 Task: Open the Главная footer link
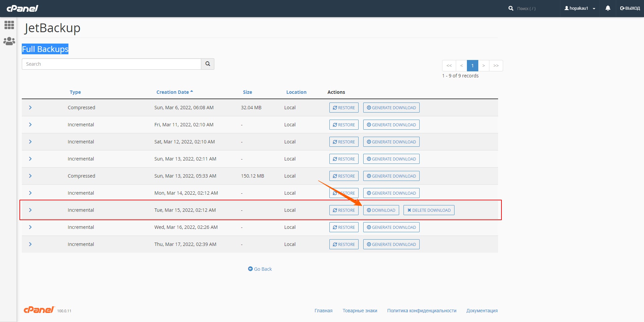click(x=323, y=311)
